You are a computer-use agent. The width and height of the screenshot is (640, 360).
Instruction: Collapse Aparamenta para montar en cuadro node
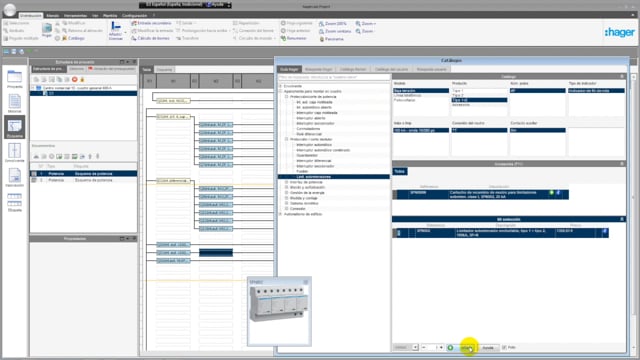280,91
